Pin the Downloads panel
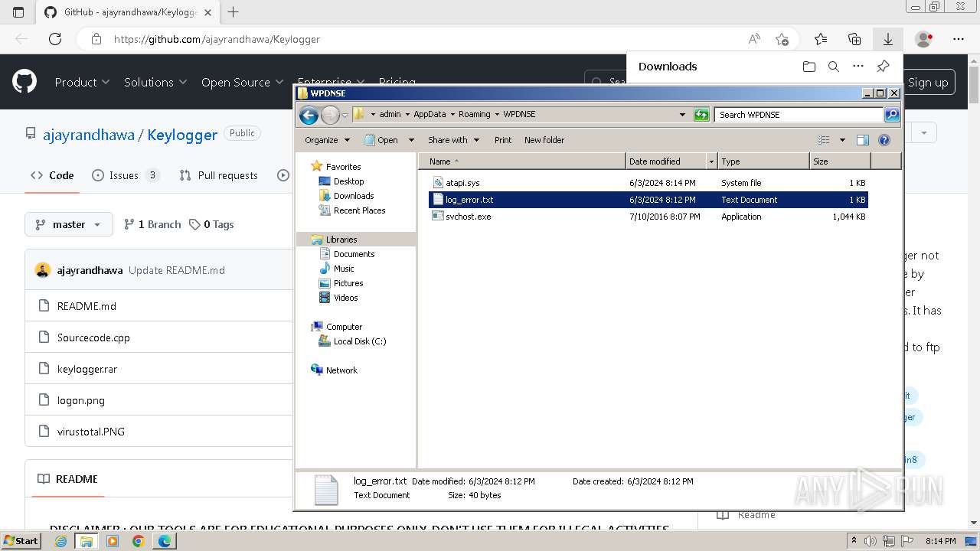Screen dimensions: 980x551 (x=883, y=67)
